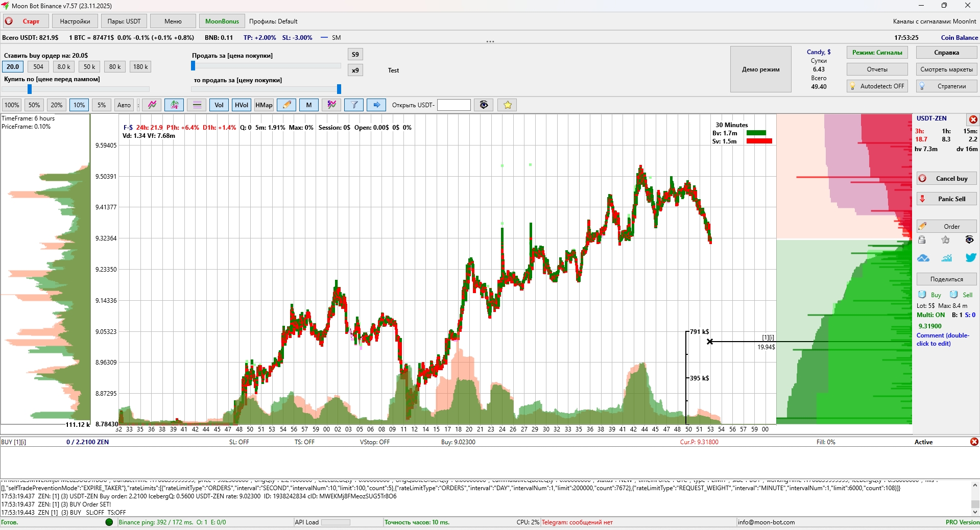Click the Открыть USDT- input field

coord(453,105)
